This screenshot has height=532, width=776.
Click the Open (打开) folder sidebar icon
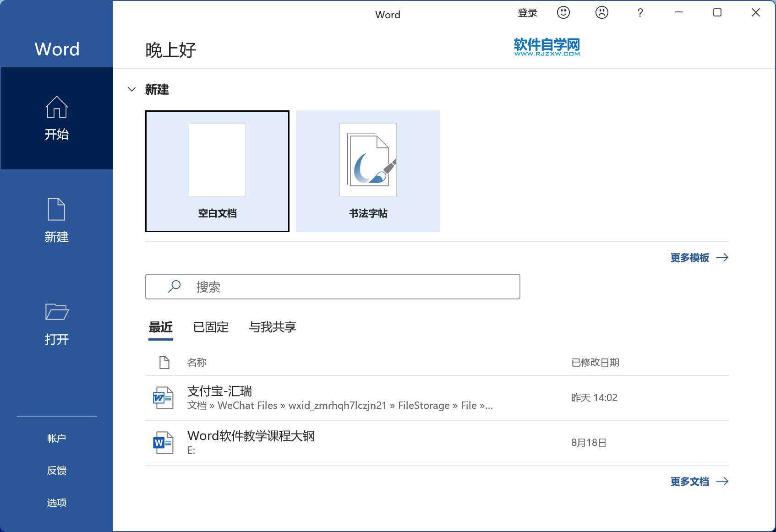(x=57, y=311)
